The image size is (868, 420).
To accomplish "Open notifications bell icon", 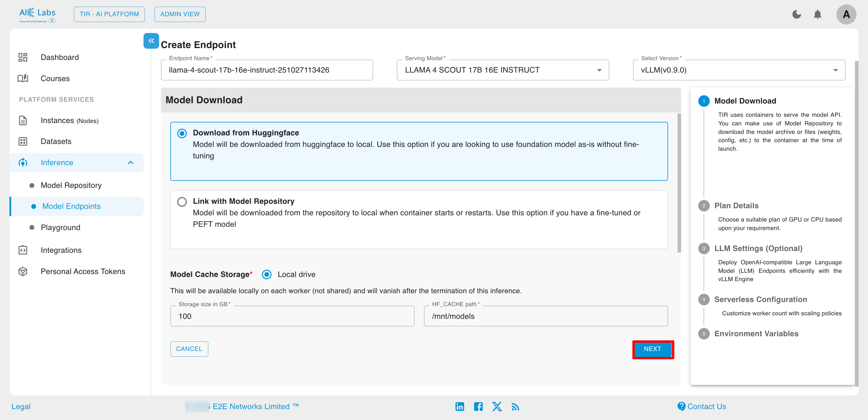I will pos(818,14).
